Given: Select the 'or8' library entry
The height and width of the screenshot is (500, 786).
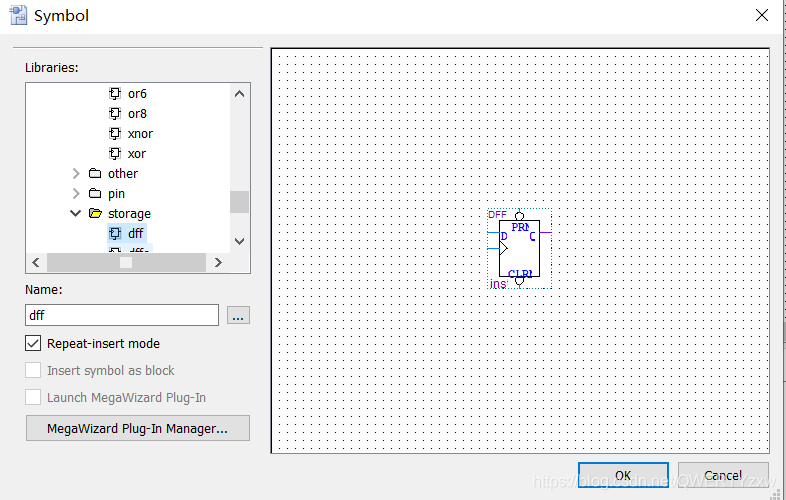Looking at the screenshot, I should 137,114.
